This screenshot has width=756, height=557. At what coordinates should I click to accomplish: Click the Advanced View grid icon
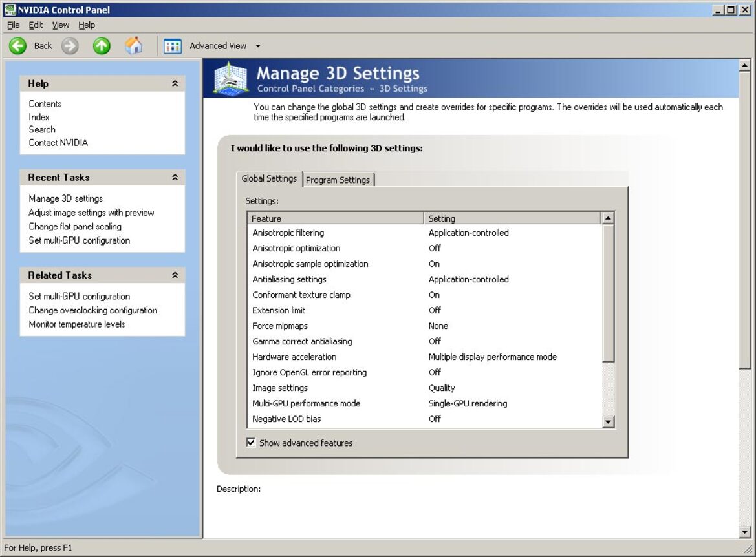173,47
